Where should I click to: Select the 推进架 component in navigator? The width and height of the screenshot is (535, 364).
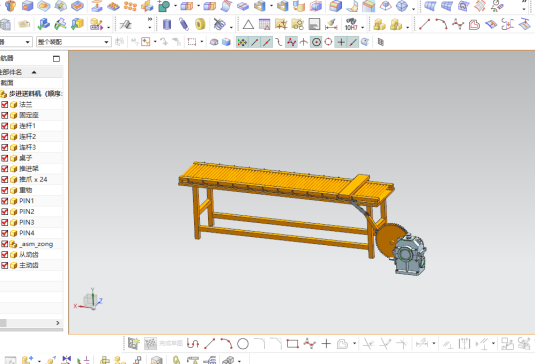[x=29, y=169]
